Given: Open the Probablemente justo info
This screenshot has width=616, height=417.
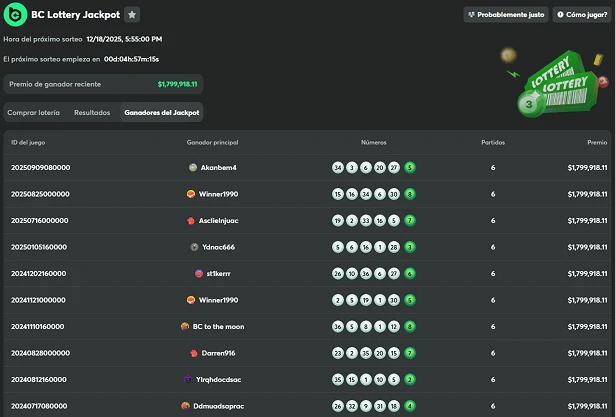Looking at the screenshot, I should pos(505,15).
